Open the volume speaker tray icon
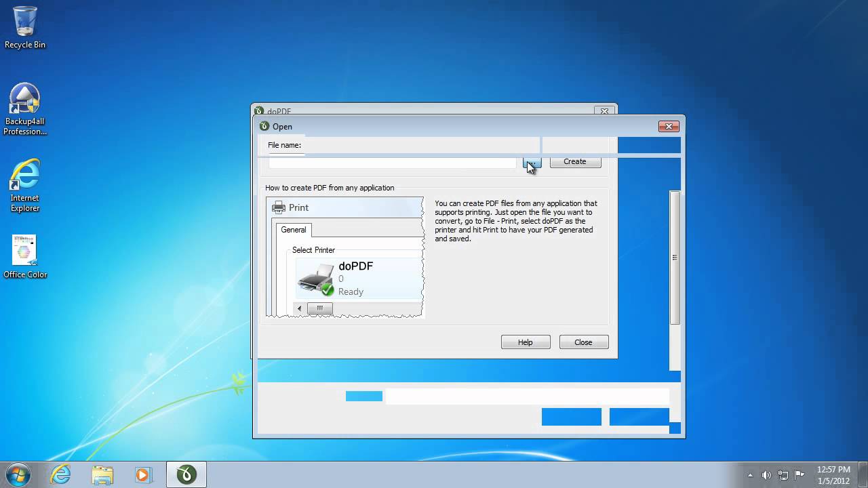Image resolution: width=868 pixels, height=488 pixels. click(766, 475)
